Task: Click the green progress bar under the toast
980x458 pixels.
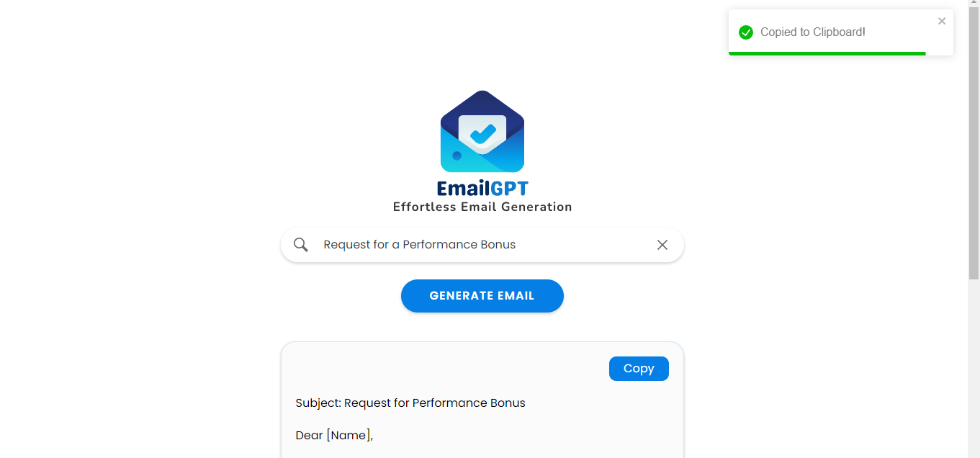Action: 826,53
